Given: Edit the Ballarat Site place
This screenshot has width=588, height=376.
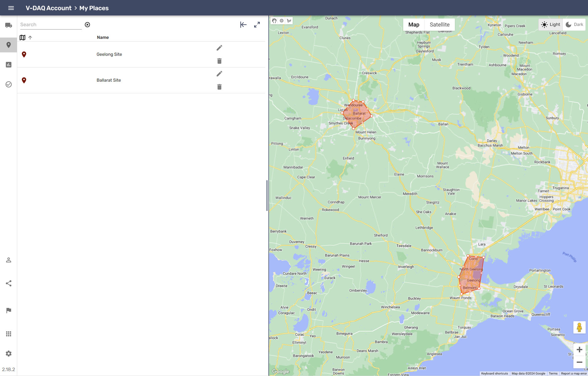Looking at the screenshot, I should (219, 74).
